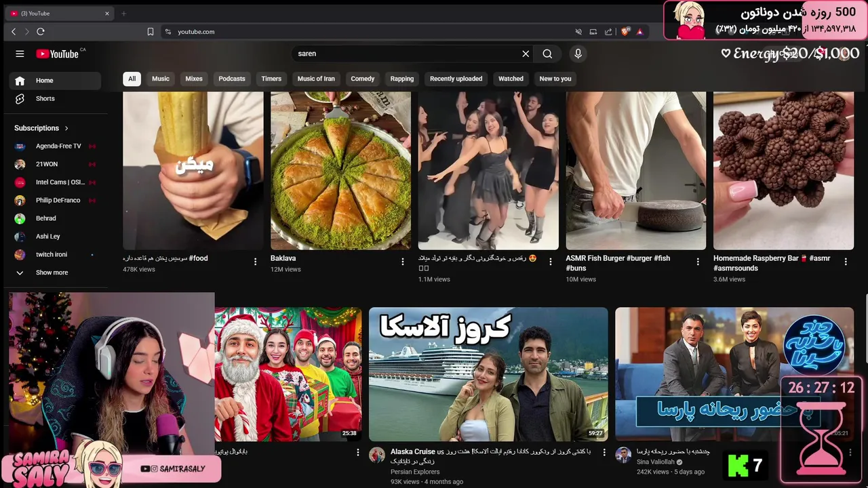The height and width of the screenshot is (488, 868).
Task: Clear the search box with the X
Action: 526,54
